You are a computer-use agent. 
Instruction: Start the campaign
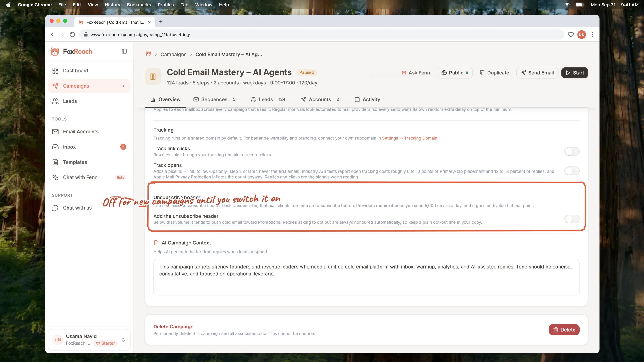tap(575, 73)
